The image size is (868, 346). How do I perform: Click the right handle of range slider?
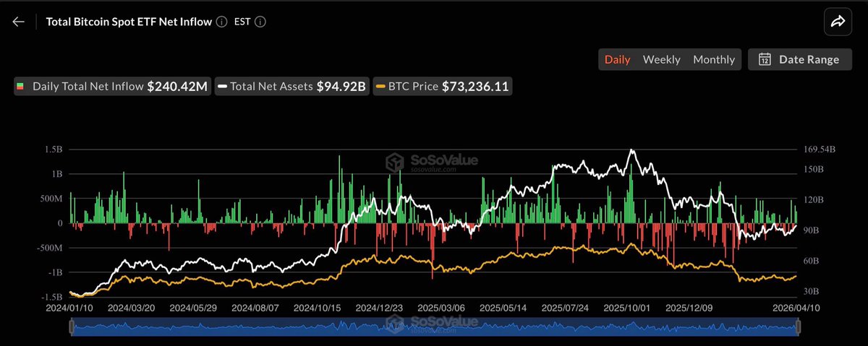(799, 327)
